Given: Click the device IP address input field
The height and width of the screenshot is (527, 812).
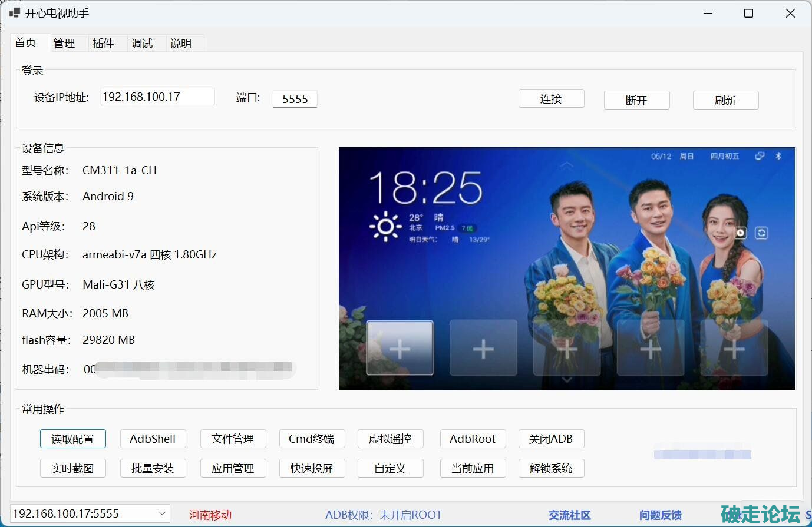Looking at the screenshot, I should [157, 97].
